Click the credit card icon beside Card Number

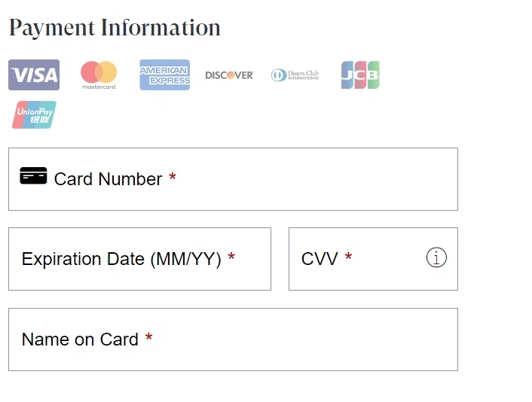coord(33,177)
